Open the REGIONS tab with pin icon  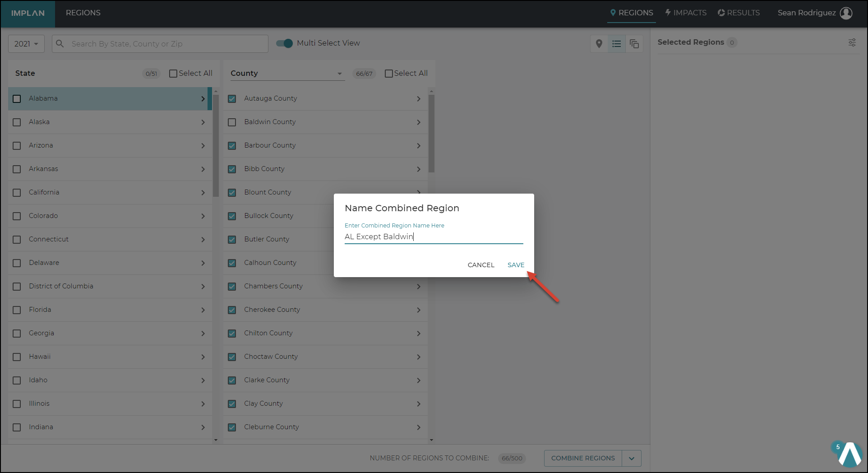[631, 13]
